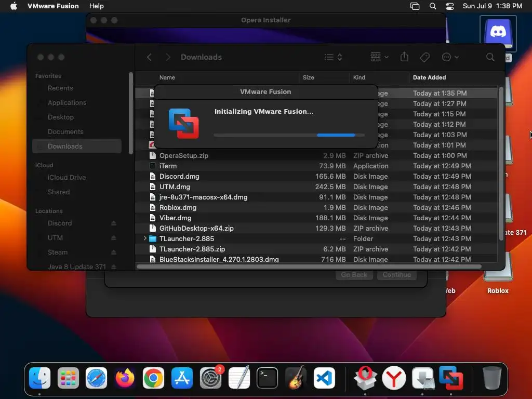
Task: Launch Safari from the Dock
Action: click(96, 378)
